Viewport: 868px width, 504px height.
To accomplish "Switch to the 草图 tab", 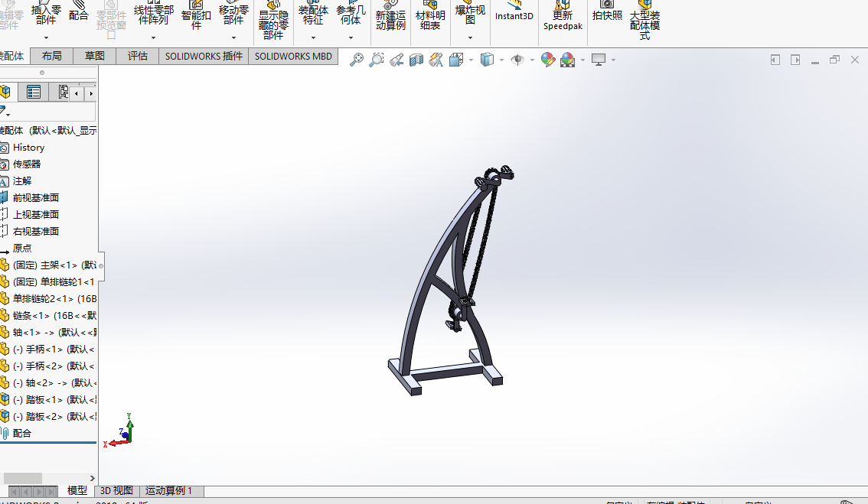I will pos(95,56).
